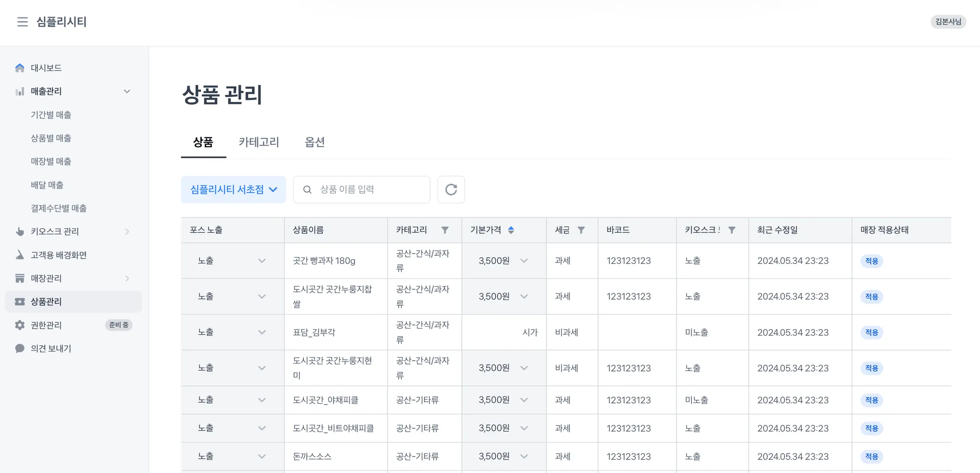Open 포스 노출 dropdown for 표담_김부각
The height and width of the screenshot is (473, 980).
(x=233, y=332)
